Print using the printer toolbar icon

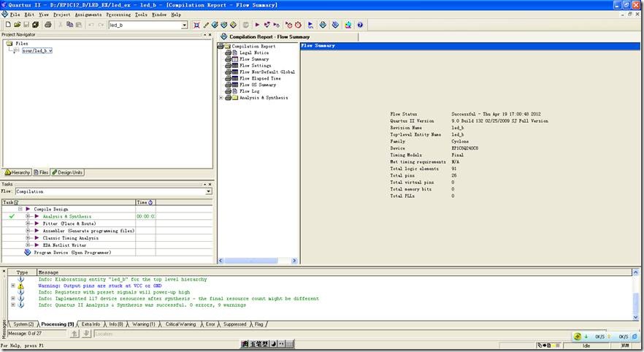(48, 25)
